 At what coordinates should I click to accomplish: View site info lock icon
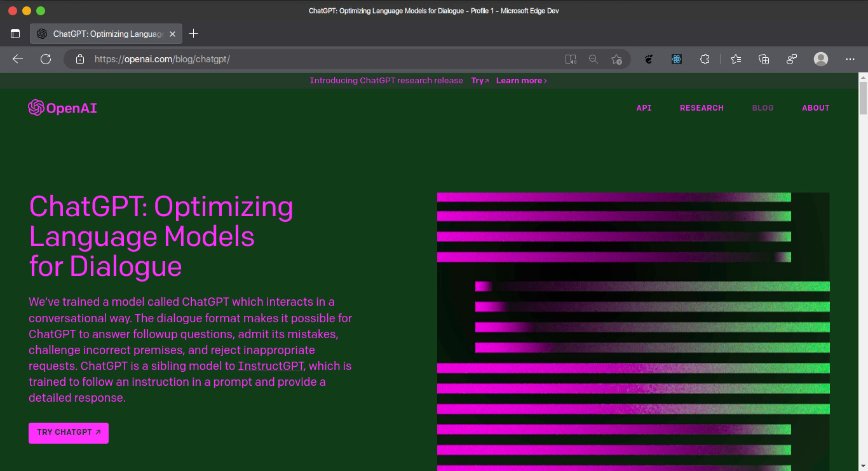coord(79,59)
